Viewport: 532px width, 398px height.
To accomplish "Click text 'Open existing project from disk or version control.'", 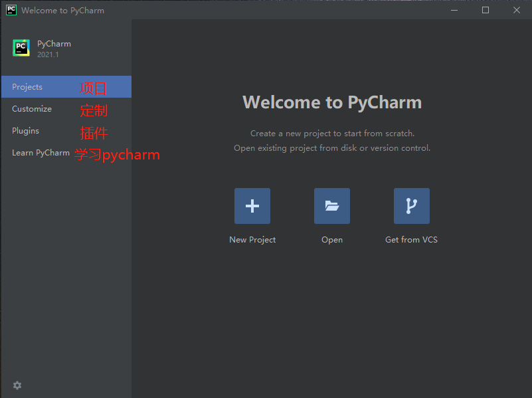I will point(332,148).
